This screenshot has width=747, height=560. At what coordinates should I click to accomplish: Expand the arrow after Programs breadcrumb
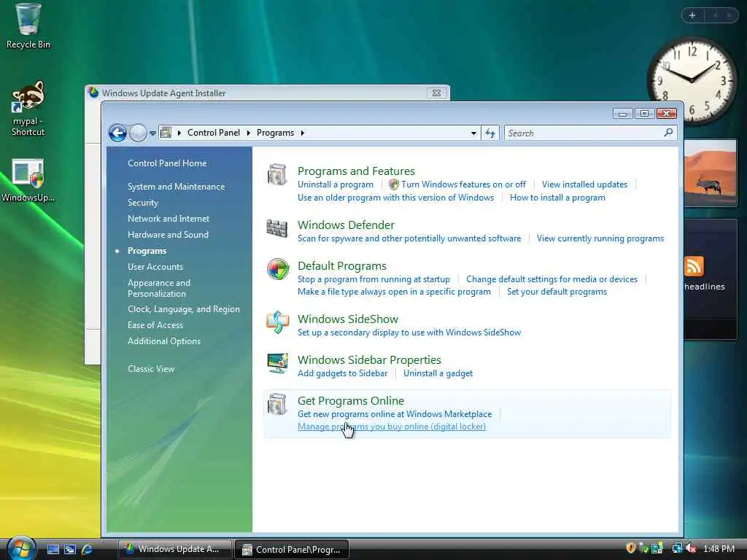pos(303,133)
